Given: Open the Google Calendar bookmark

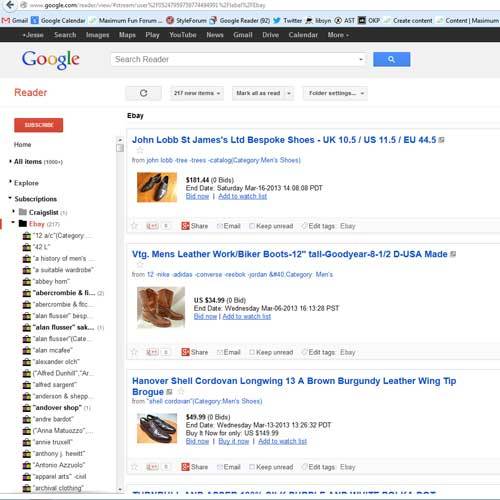Looking at the screenshot, I should click(x=58, y=21).
